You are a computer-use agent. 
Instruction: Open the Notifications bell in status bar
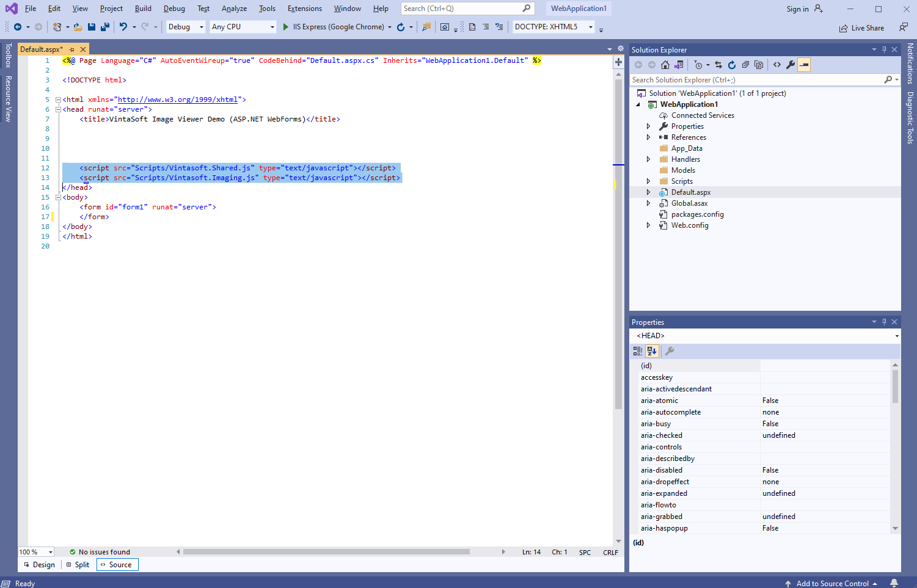pyautogui.click(x=894, y=583)
